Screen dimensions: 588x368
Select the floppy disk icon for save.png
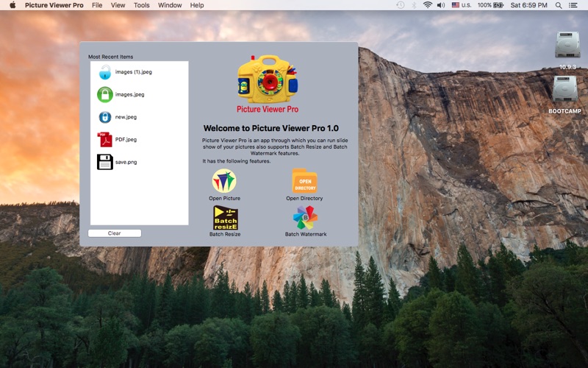pos(105,162)
